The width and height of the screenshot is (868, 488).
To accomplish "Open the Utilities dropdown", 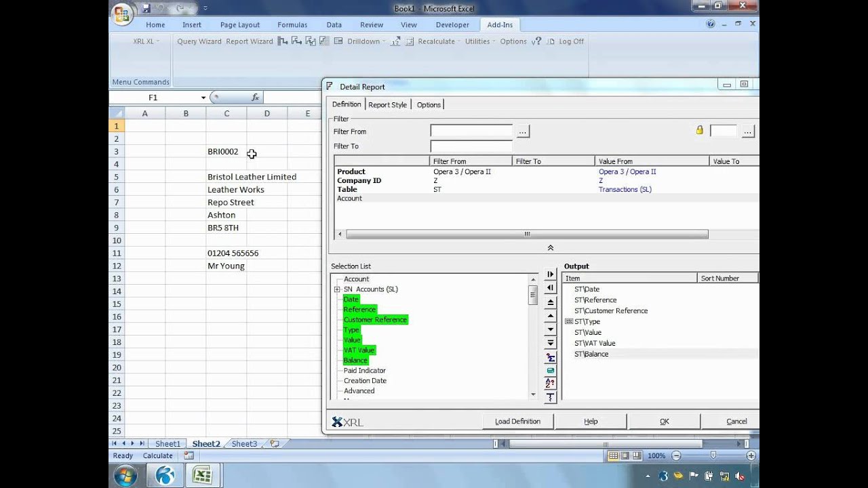I will (479, 41).
